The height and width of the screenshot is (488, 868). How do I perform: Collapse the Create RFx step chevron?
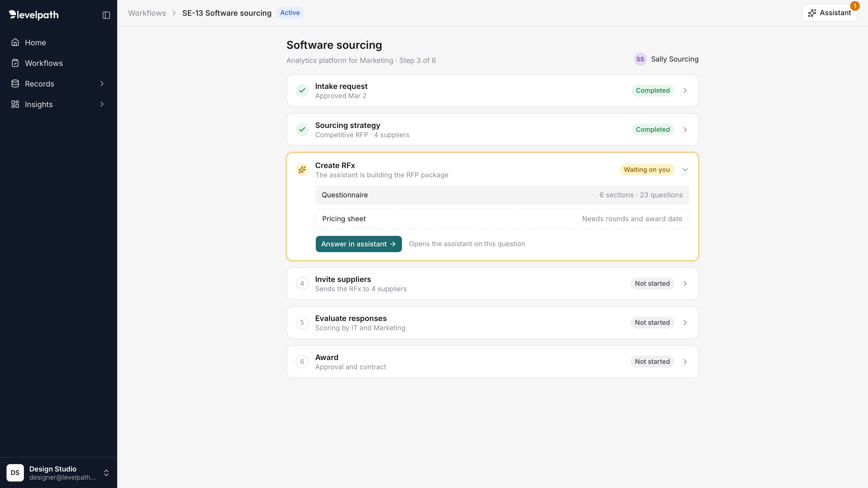pyautogui.click(x=685, y=170)
